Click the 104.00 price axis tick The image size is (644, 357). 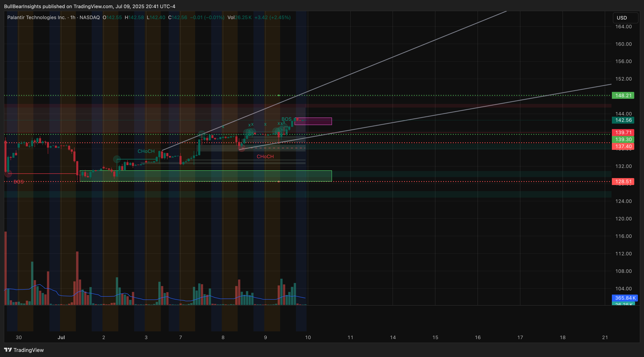pyautogui.click(x=623, y=288)
